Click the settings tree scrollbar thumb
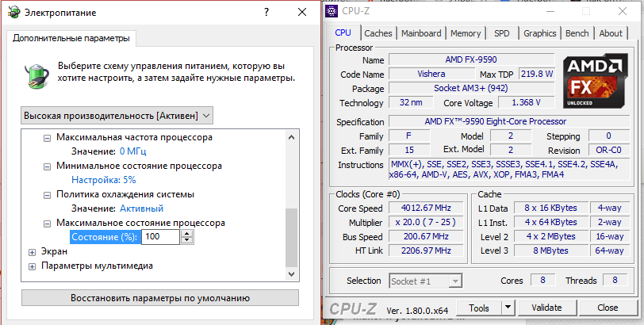This screenshot has height=325, width=644. click(291, 238)
